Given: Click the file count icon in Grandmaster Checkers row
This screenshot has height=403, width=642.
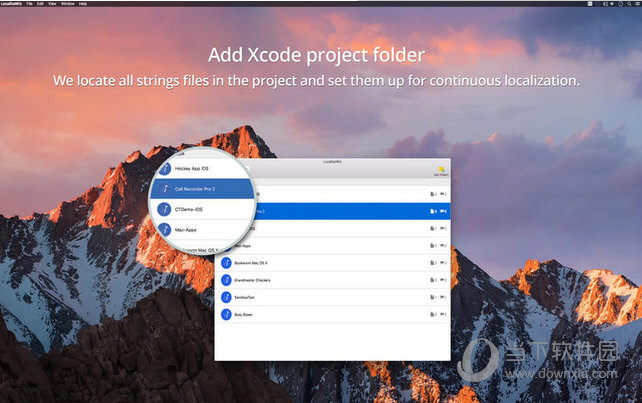Looking at the screenshot, I should [432, 280].
